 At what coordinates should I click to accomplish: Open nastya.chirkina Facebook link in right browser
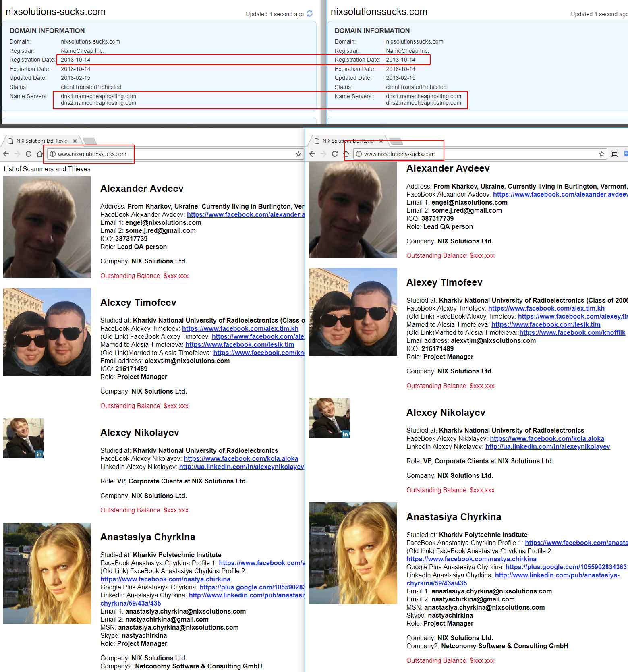(x=471, y=559)
